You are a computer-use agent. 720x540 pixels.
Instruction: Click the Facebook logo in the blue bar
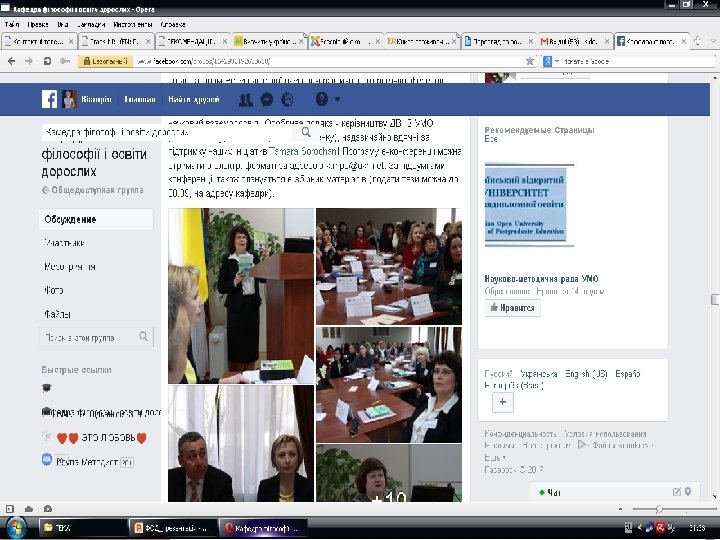(49, 99)
